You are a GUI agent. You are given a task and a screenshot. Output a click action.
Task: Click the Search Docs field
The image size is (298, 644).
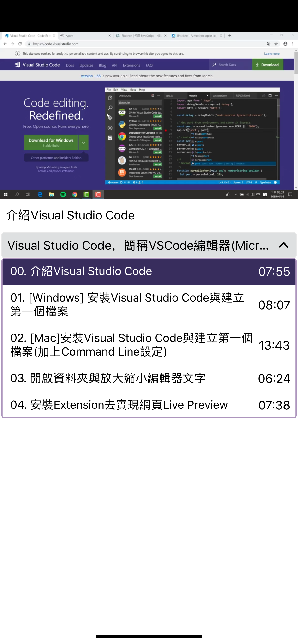point(231,65)
